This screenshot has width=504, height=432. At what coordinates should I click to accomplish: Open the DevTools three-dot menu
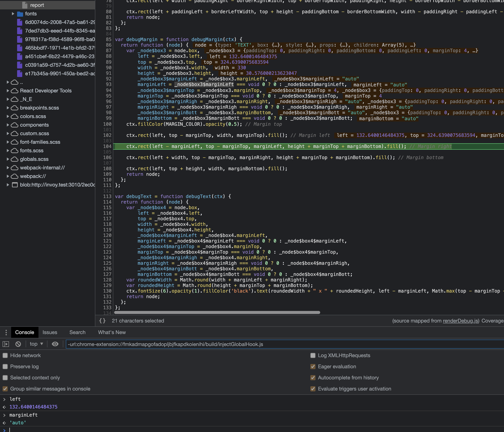pos(6,332)
